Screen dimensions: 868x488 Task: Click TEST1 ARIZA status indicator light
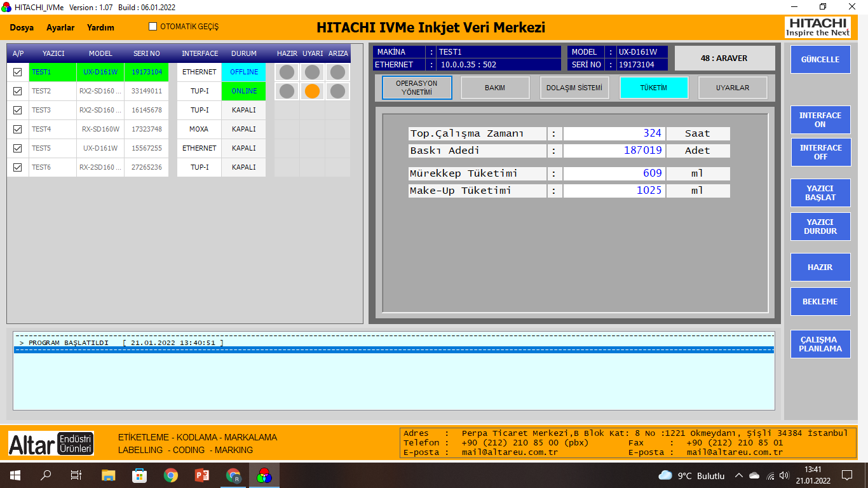pos(337,72)
